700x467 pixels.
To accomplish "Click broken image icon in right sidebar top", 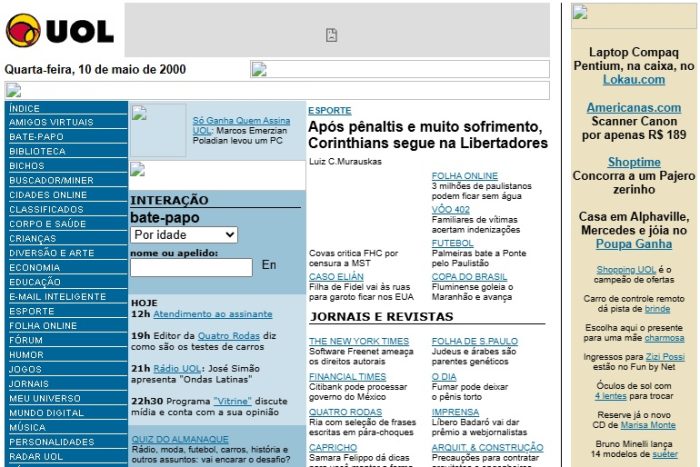I will click(x=580, y=12).
